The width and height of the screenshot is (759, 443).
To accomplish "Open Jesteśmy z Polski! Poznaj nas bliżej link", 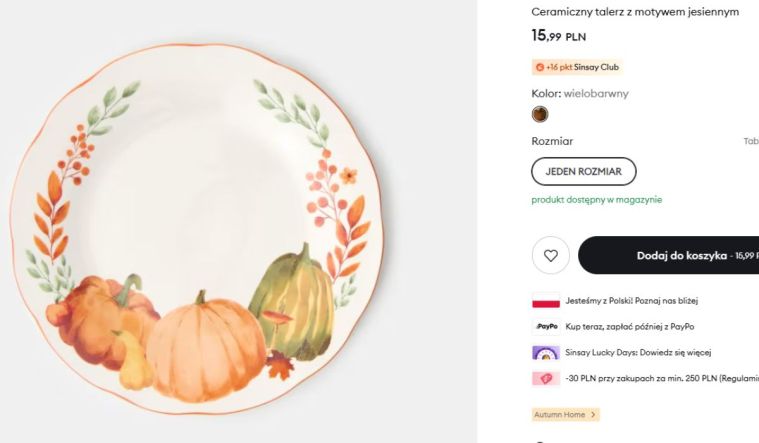I will click(632, 301).
